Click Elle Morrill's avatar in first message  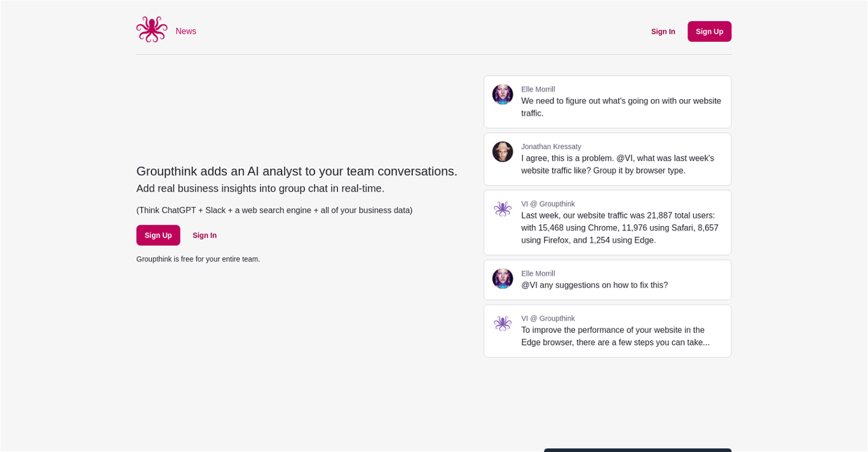tap(503, 94)
